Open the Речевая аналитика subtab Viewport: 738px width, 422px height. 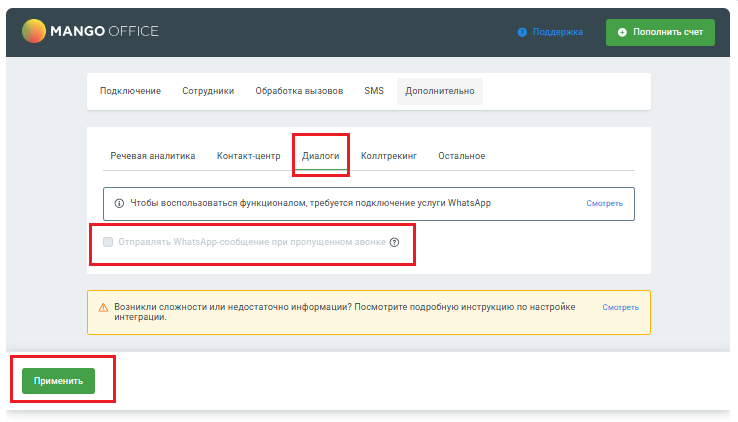coord(152,156)
